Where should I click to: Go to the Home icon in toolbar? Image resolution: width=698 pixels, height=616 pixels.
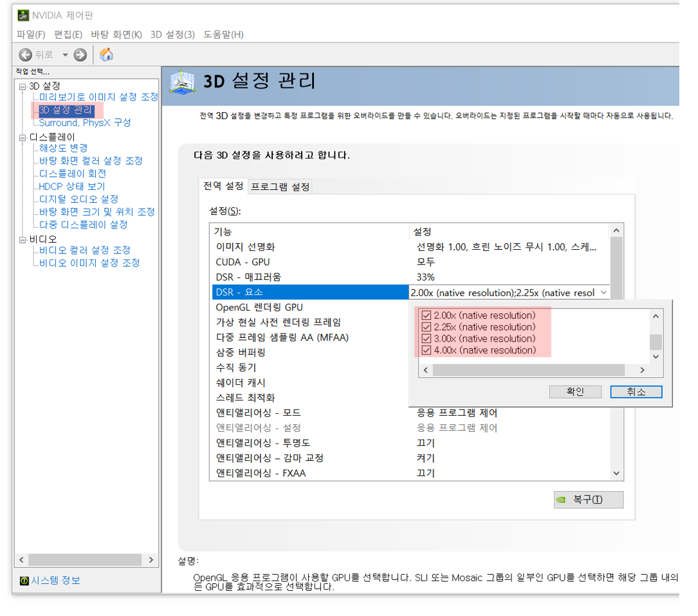tap(106, 54)
